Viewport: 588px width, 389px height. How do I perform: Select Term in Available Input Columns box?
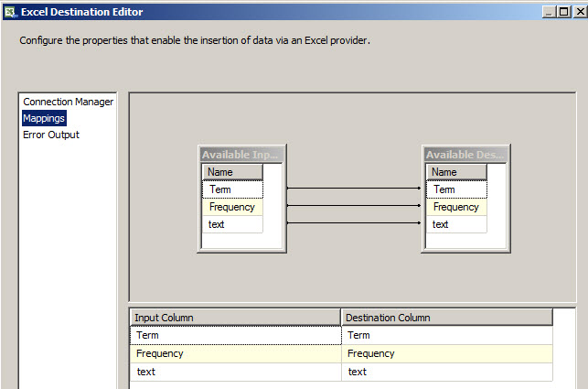pos(232,189)
